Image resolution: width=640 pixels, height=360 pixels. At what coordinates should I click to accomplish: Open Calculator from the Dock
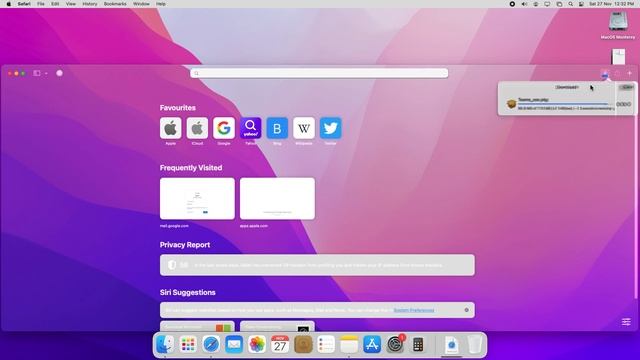(418, 344)
